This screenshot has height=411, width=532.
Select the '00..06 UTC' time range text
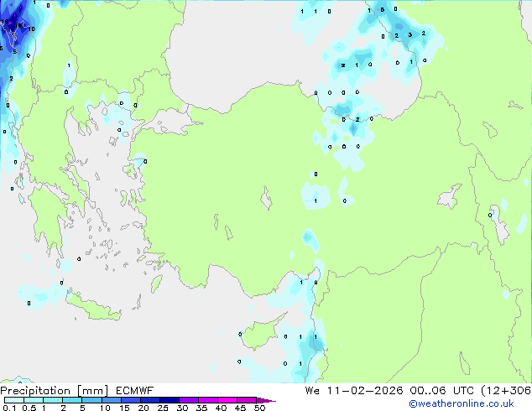(441, 391)
